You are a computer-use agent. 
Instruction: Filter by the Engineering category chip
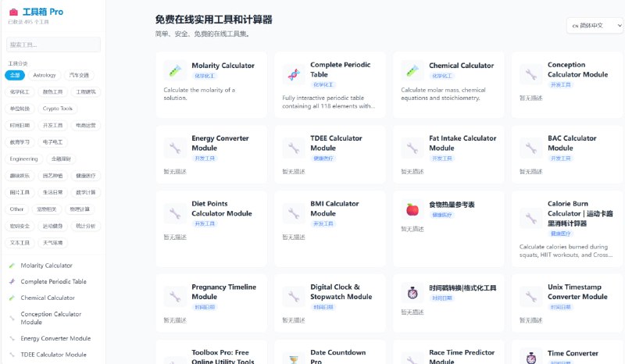(x=23, y=159)
